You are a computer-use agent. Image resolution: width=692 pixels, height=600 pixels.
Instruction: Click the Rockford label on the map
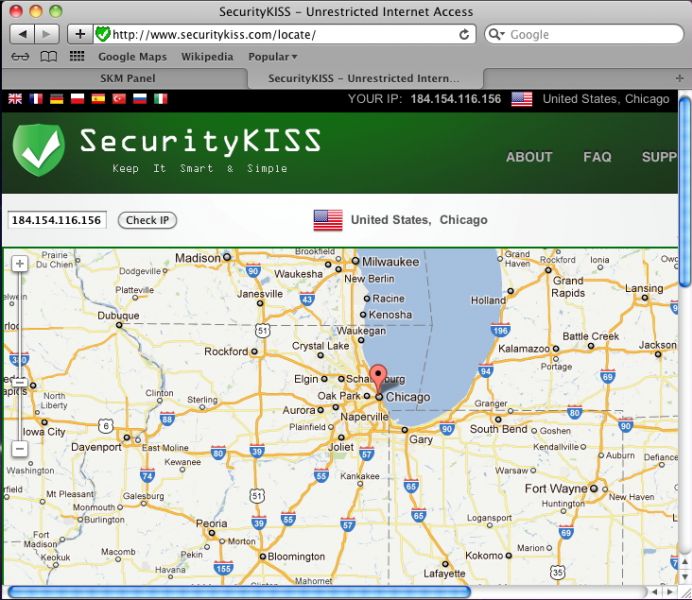click(226, 352)
